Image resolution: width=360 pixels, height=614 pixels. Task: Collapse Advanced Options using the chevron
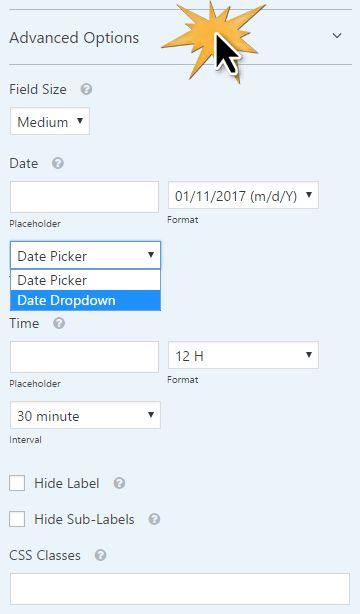point(337,36)
